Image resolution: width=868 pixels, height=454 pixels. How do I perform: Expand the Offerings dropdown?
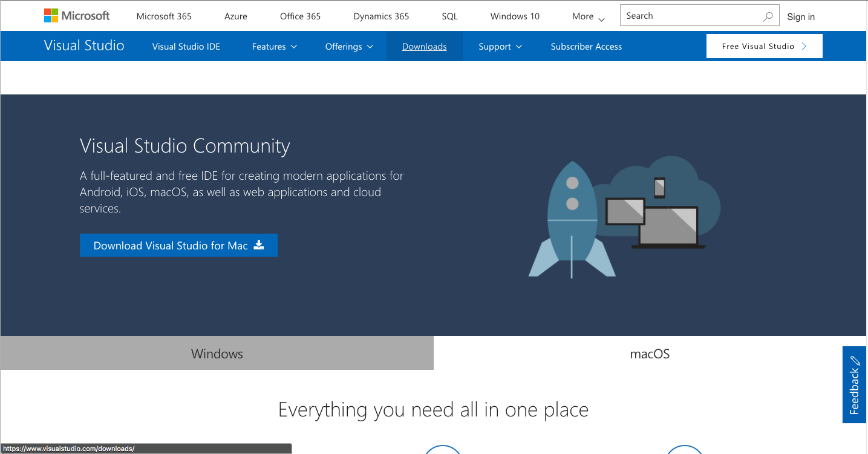click(349, 47)
